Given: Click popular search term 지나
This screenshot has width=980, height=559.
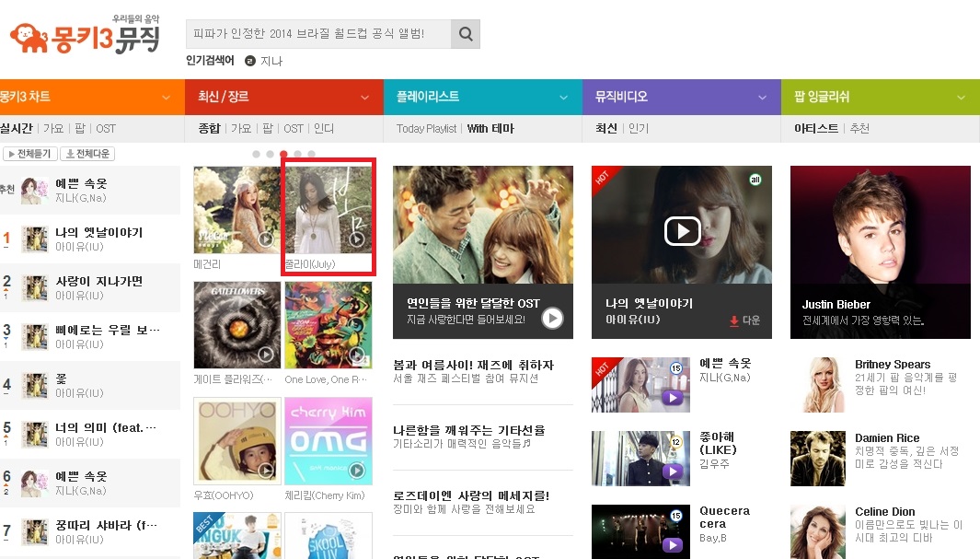Looking at the screenshot, I should 271,61.
